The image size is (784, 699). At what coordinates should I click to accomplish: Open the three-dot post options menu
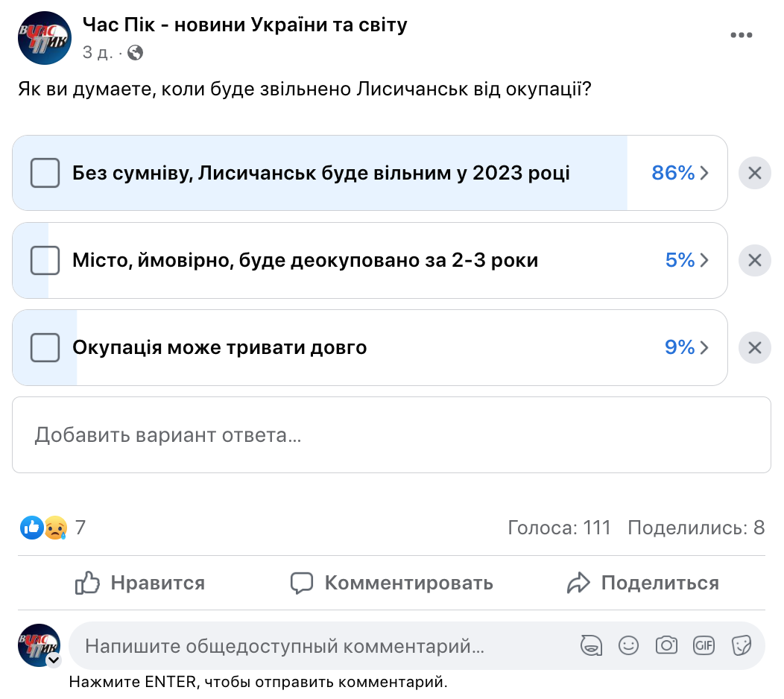tap(741, 35)
